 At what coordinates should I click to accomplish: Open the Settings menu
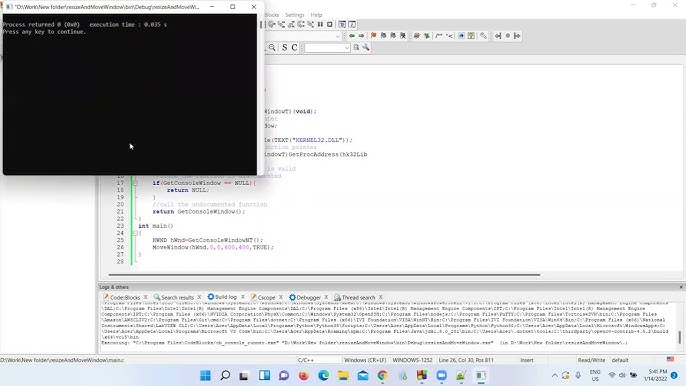tap(294, 15)
